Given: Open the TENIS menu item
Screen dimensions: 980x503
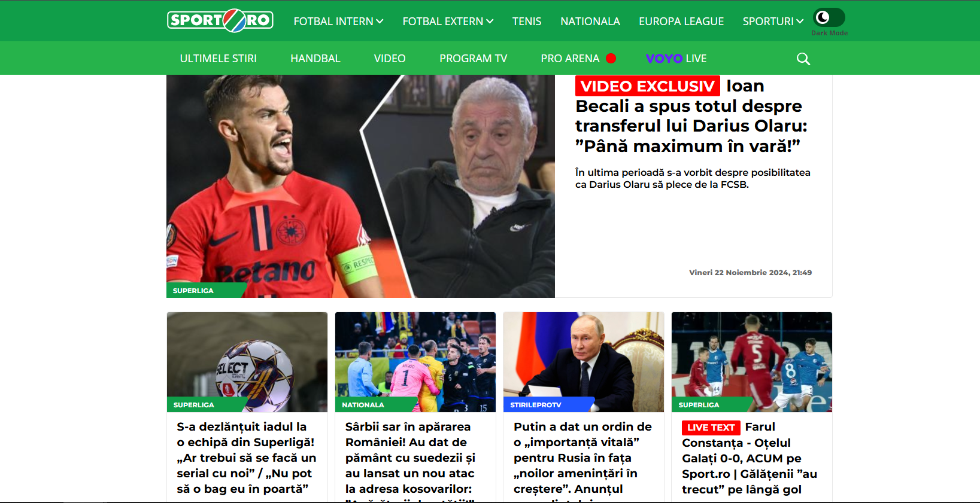Looking at the screenshot, I should pos(527,21).
